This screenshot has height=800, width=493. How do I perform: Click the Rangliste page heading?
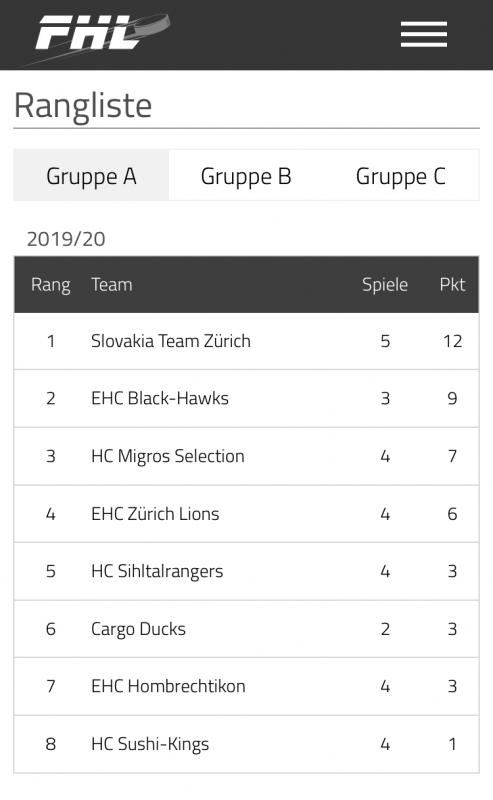click(83, 106)
